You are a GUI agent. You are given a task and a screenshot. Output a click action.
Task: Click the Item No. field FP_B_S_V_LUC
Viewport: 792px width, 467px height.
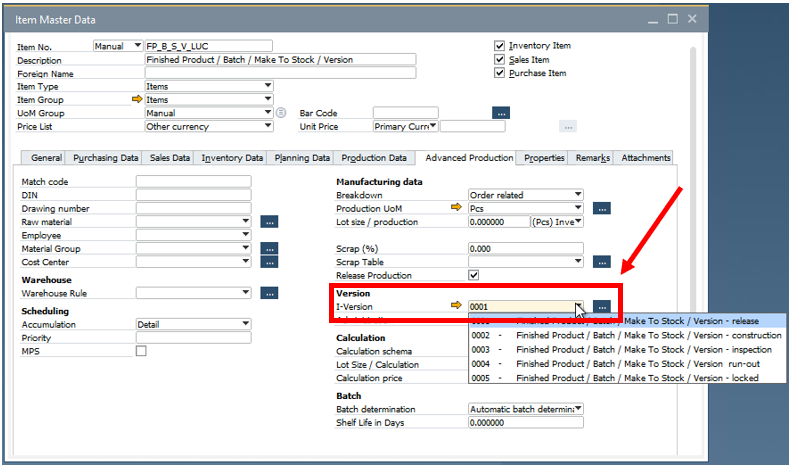click(x=209, y=46)
